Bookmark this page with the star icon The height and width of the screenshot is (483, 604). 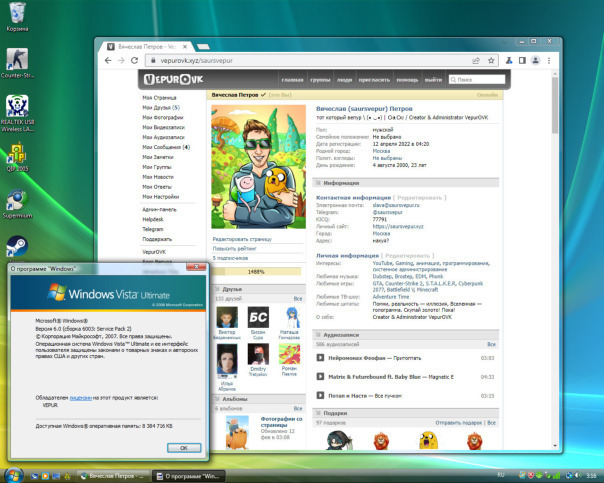coord(491,60)
